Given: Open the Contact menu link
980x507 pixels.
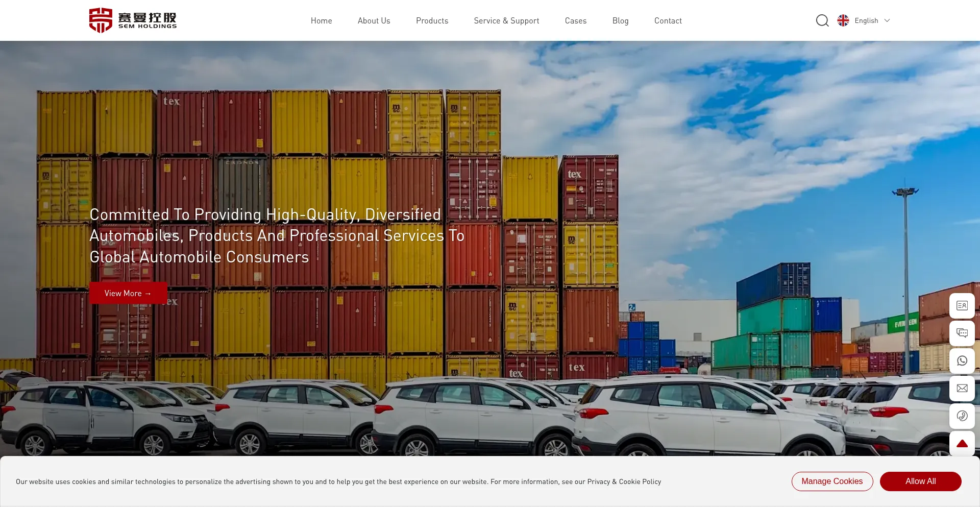Looking at the screenshot, I should coord(668,20).
